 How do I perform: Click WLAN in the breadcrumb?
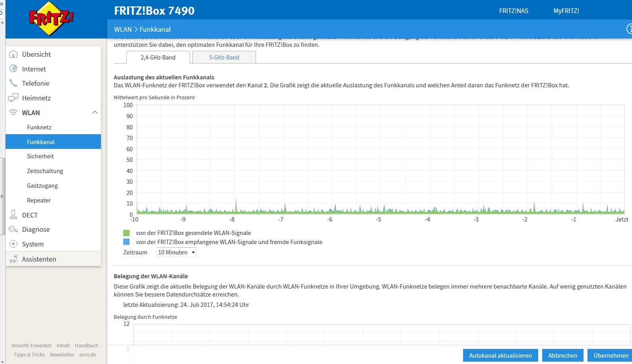point(123,29)
